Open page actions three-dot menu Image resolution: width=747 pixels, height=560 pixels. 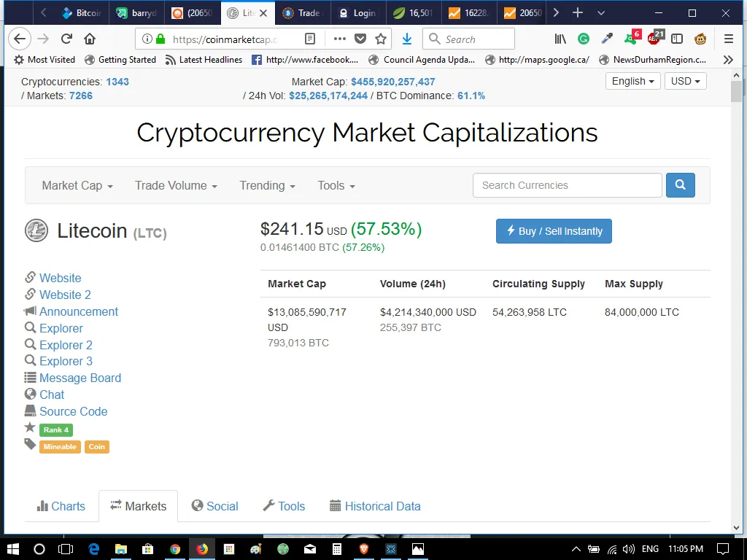(340, 39)
